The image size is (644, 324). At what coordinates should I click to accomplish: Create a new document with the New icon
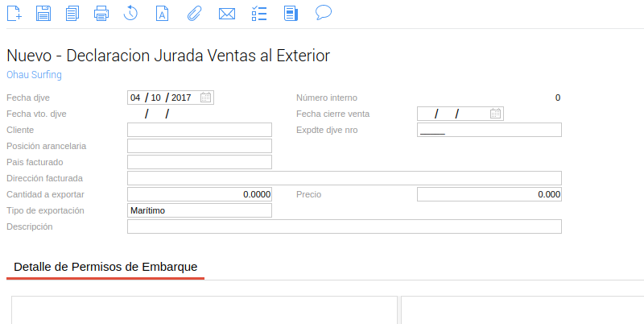coord(14,13)
